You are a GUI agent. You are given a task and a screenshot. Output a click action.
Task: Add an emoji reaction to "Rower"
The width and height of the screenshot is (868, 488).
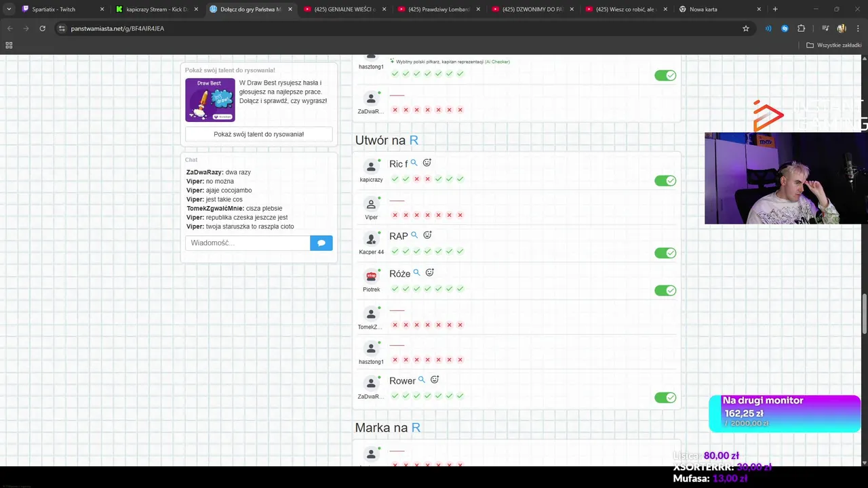(x=435, y=380)
